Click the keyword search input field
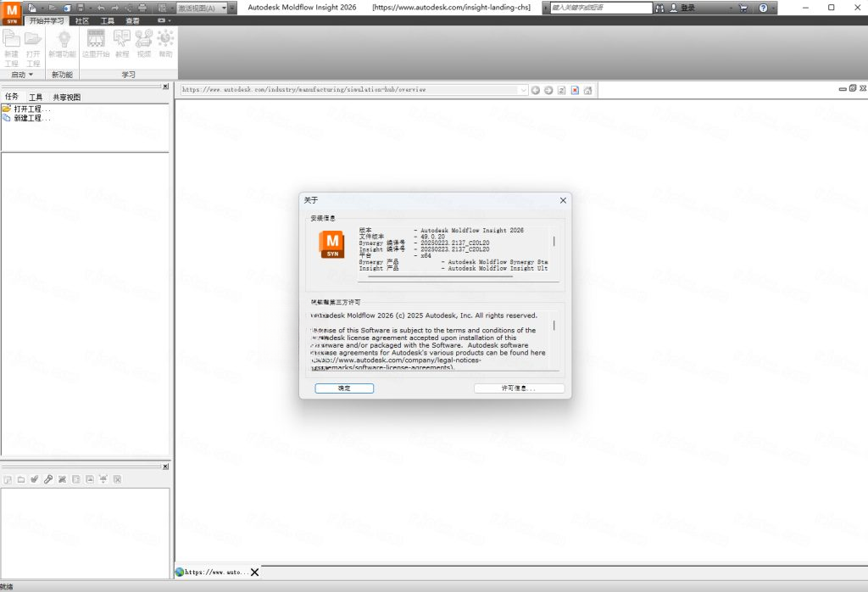868x592 pixels. click(x=601, y=8)
